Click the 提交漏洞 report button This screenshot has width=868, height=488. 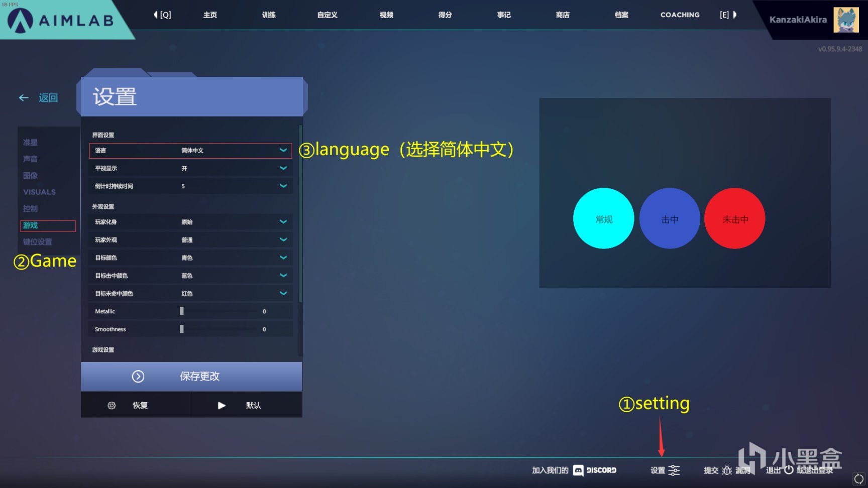click(727, 470)
